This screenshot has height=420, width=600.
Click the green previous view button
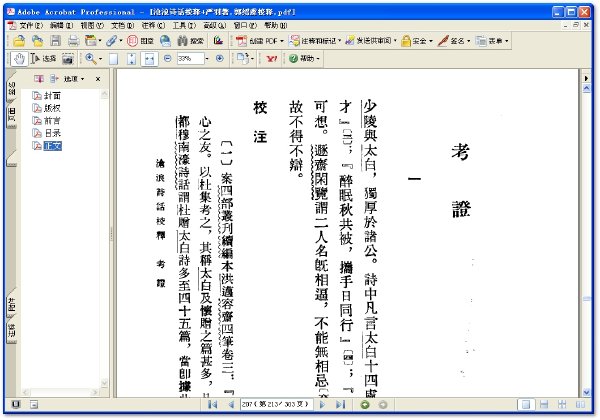[365, 404]
